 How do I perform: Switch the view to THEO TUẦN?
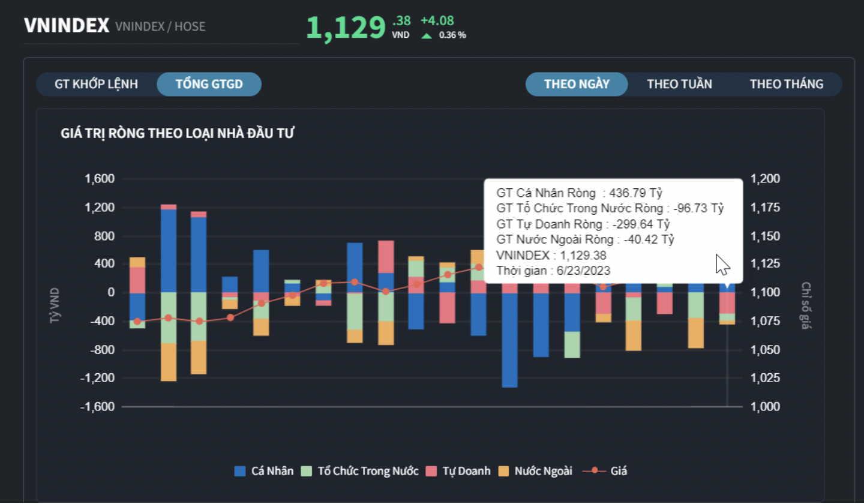(679, 84)
